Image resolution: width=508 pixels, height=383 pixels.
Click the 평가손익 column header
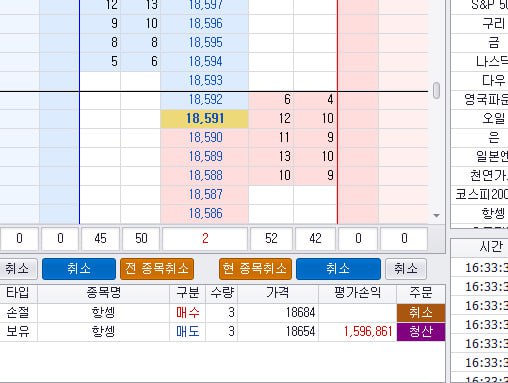coord(357,293)
